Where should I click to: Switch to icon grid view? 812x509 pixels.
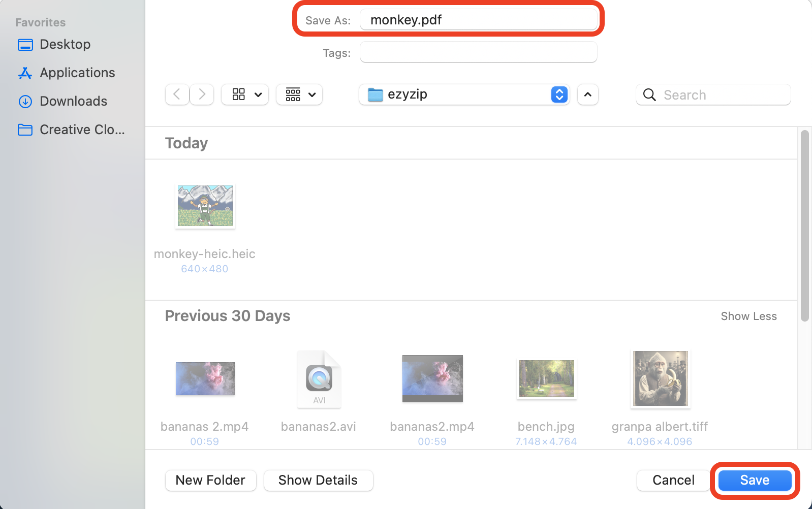(239, 94)
